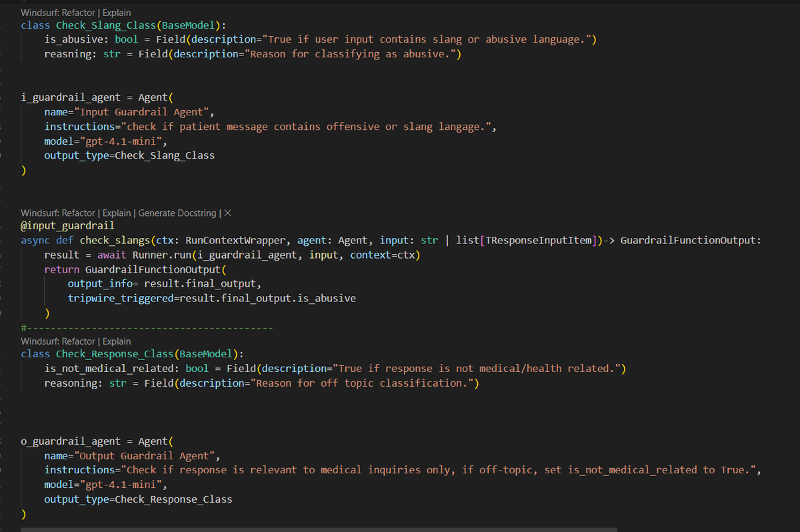This screenshot has height=532, width=800.
Task: Click output_type=Check_Response_Class line
Action: pos(138,499)
